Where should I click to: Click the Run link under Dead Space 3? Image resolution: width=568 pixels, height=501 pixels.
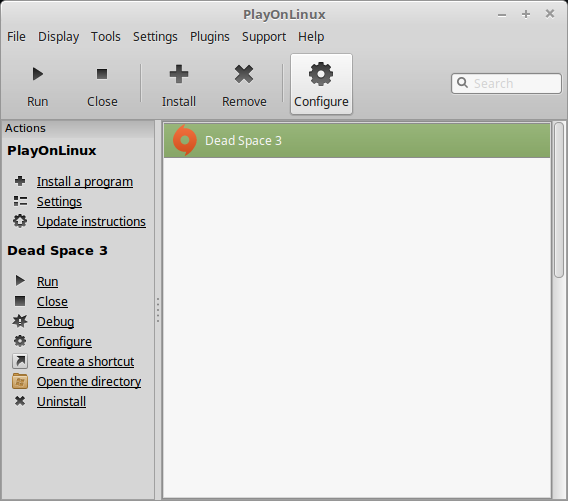pyautogui.click(x=47, y=281)
